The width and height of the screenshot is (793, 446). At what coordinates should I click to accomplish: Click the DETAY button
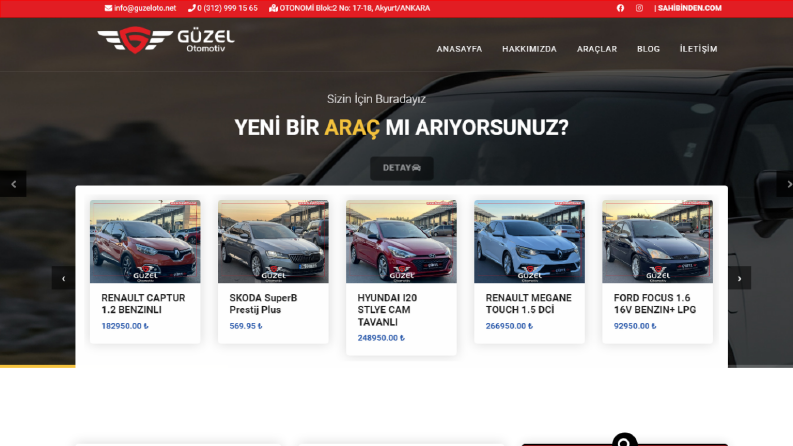point(402,168)
